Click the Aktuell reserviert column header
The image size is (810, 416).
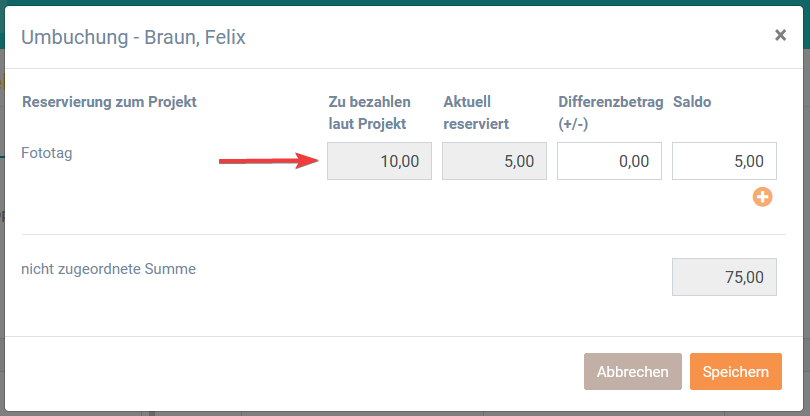click(x=476, y=112)
